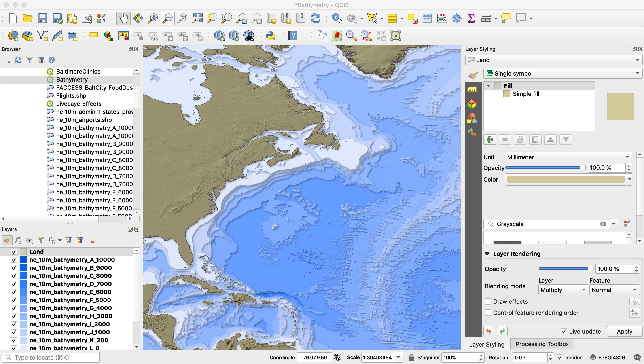The height and width of the screenshot is (364, 644).
Task: Select the Simple fill symbol layer
Action: [x=526, y=94]
